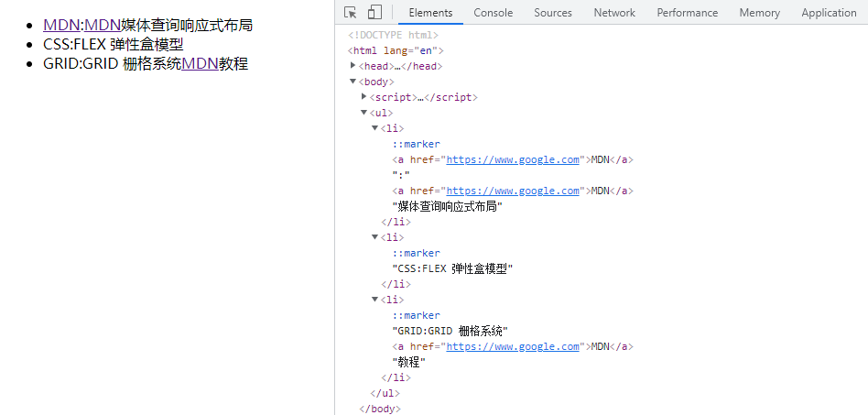Switch to the Elements tab

[x=430, y=12]
